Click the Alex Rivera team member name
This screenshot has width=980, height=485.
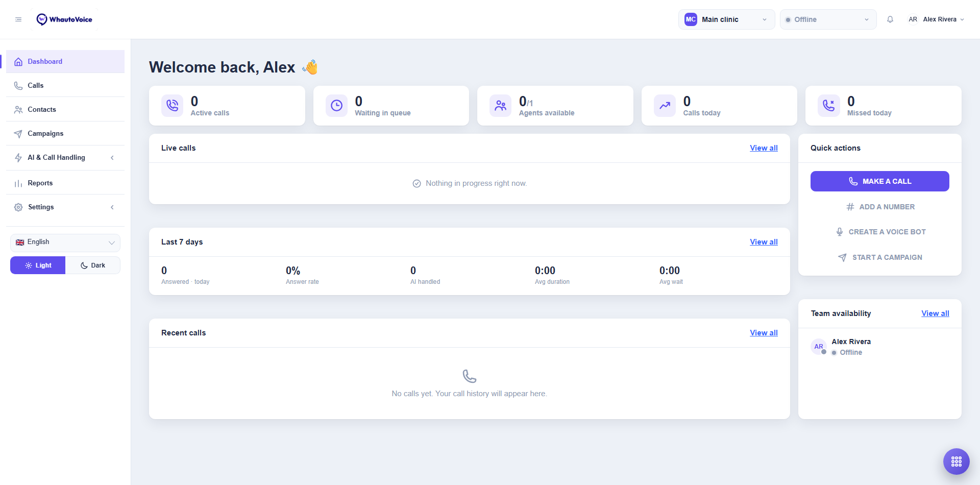point(851,342)
